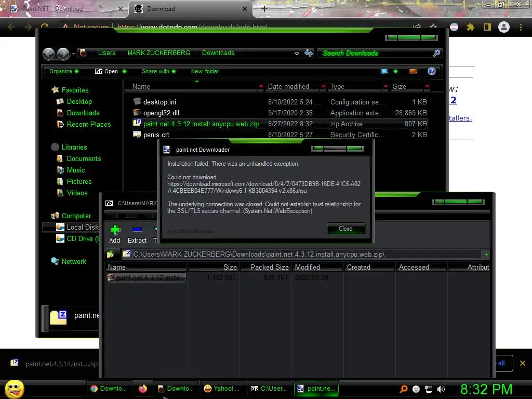This screenshot has width=532, height=399.
Task: Select Recent Places in the sidebar
Action: tap(88, 125)
